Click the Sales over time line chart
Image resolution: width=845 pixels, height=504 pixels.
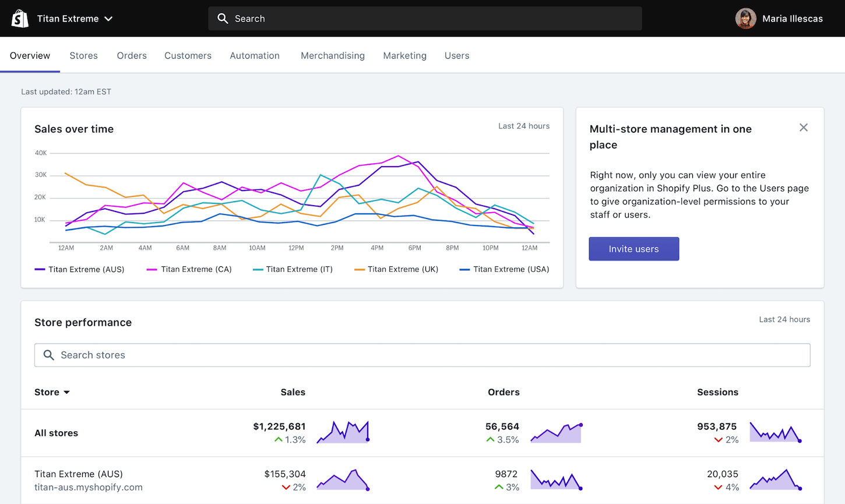pos(292,201)
